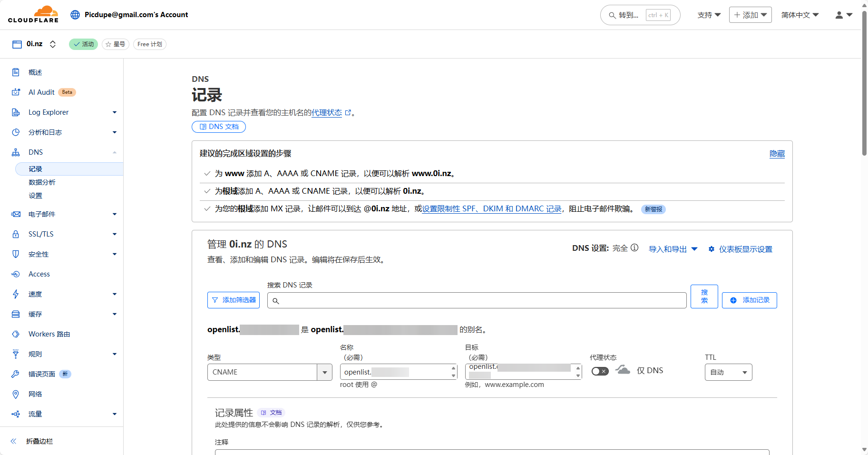868x455 pixels.
Task: Expand the 电子邮件 sidebar section
Action: [x=115, y=214]
